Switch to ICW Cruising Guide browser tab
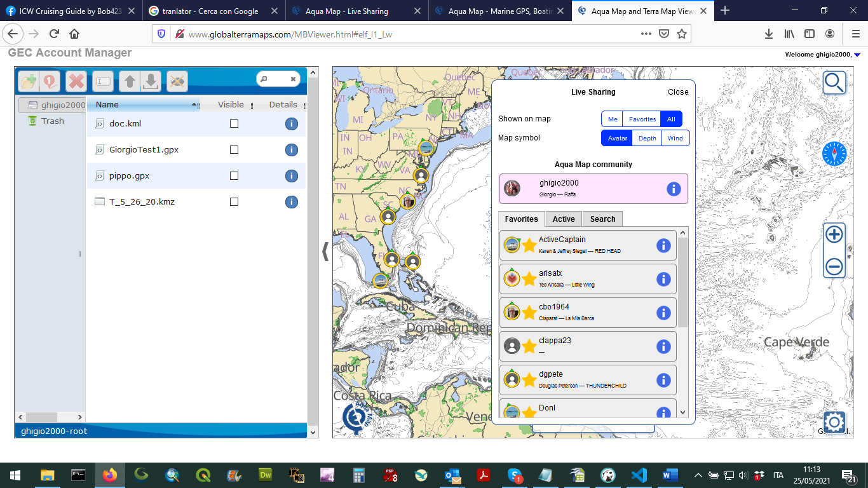Viewport: 868px width, 488px height. (71, 11)
